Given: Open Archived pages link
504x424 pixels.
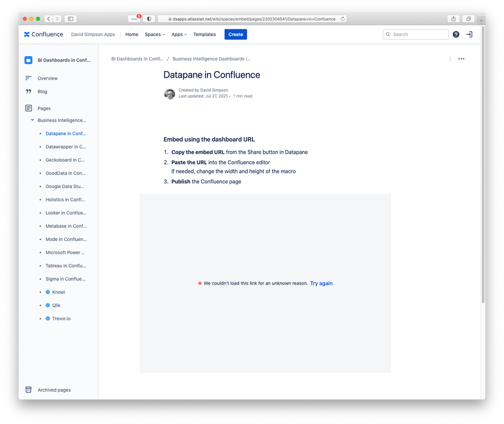Looking at the screenshot, I should tap(54, 390).
